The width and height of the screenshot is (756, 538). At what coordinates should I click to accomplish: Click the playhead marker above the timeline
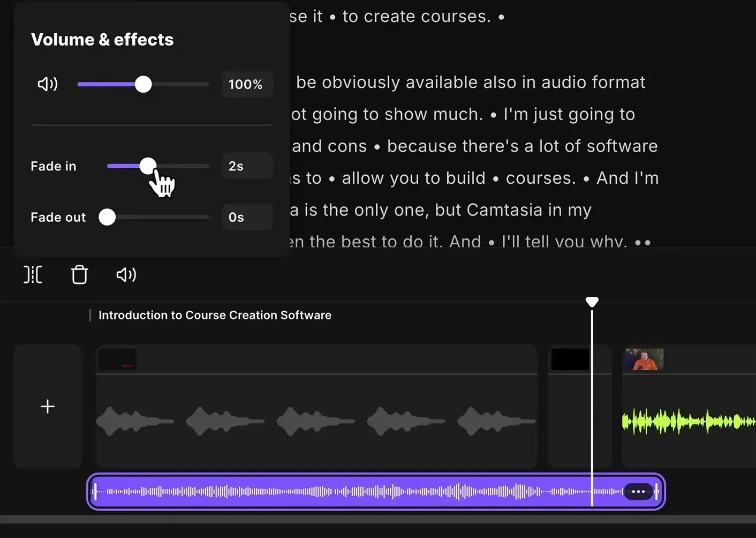pyautogui.click(x=592, y=301)
